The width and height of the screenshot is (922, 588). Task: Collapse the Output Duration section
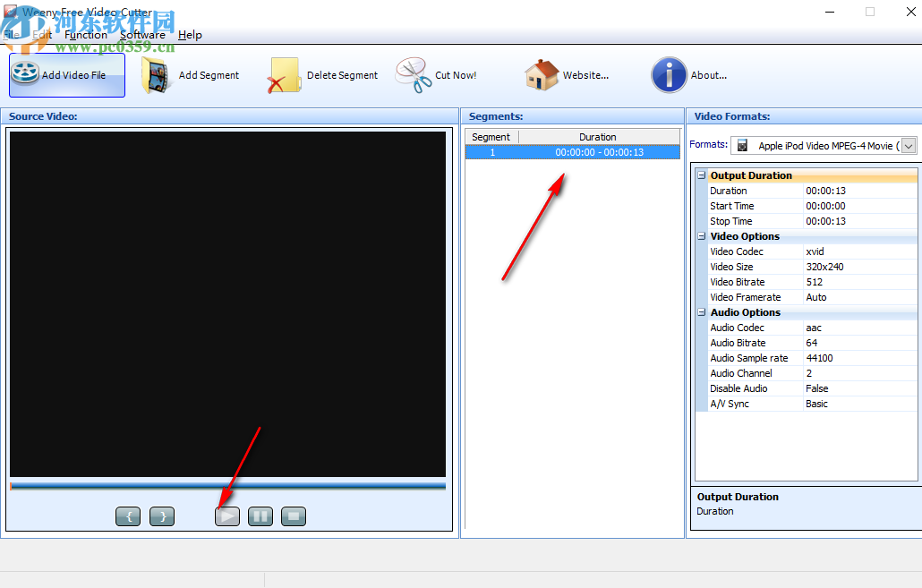[702, 175]
